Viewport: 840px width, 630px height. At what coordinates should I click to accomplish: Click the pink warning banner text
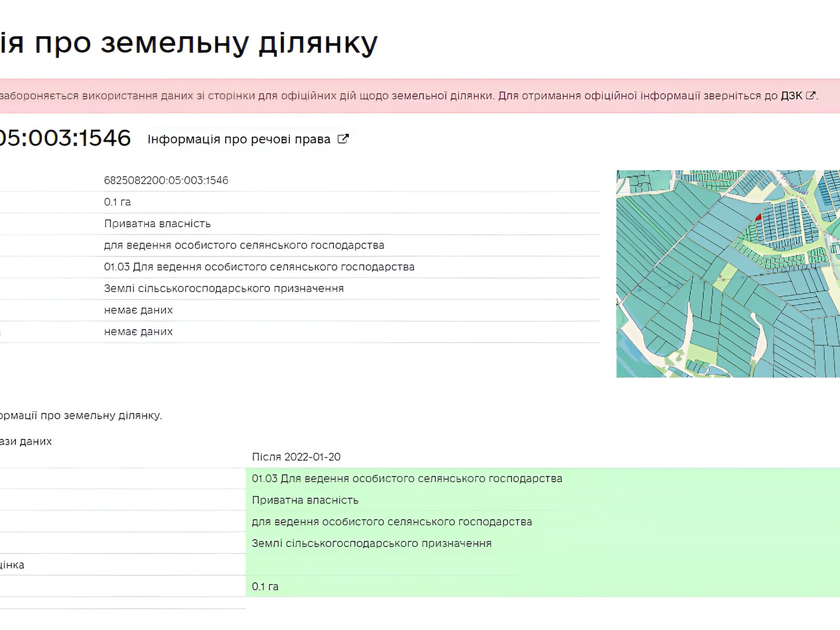(367, 96)
